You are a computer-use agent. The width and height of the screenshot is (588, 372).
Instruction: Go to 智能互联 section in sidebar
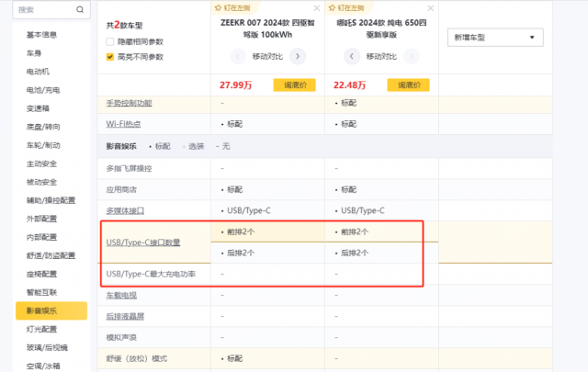41,292
